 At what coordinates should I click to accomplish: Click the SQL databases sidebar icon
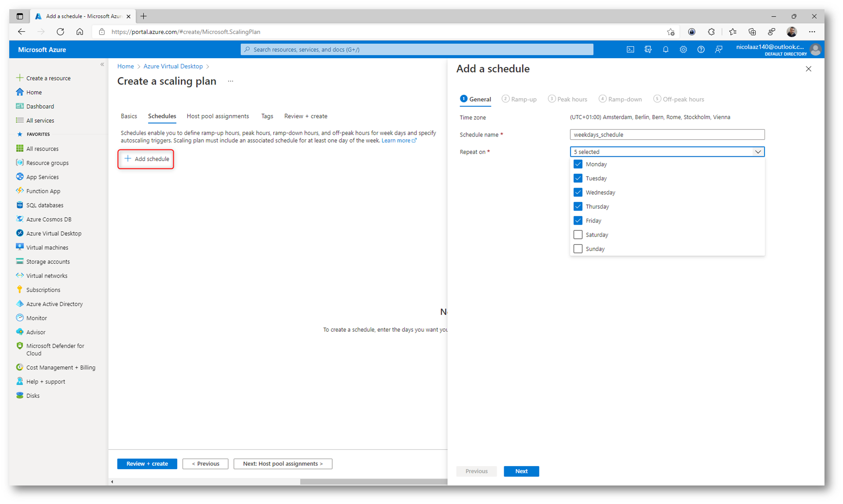(x=19, y=205)
